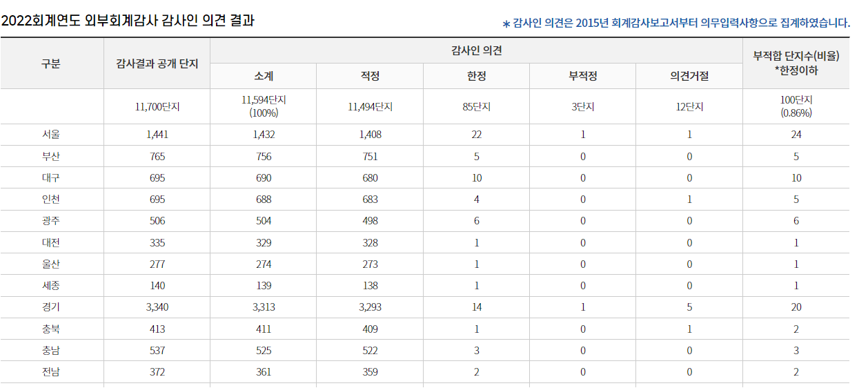Click the 인천 소계 value '688'

click(x=264, y=200)
